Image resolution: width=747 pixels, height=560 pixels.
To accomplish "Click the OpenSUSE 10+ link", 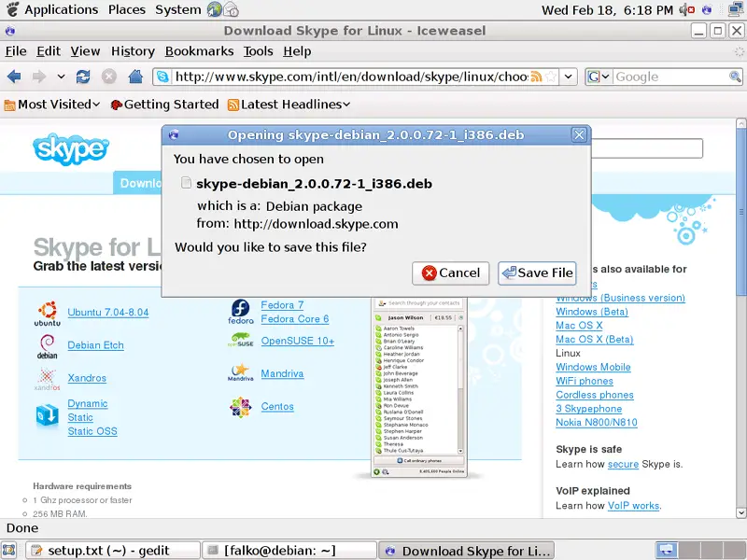I will (298, 341).
